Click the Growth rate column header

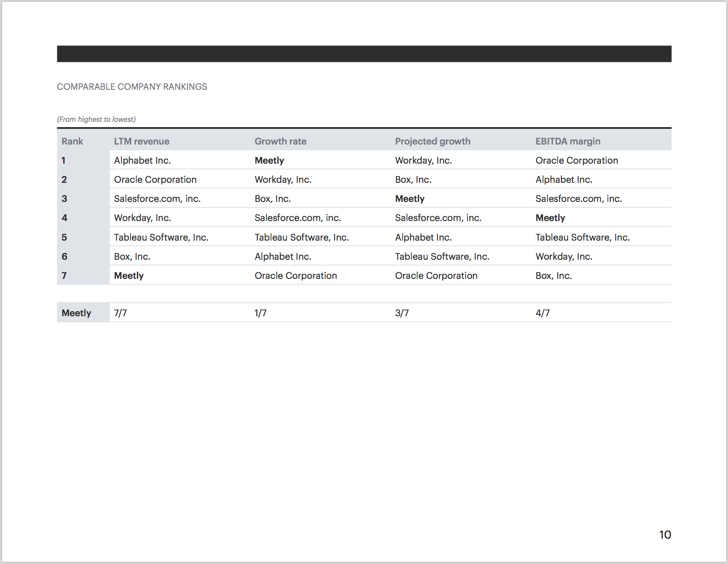click(x=280, y=141)
